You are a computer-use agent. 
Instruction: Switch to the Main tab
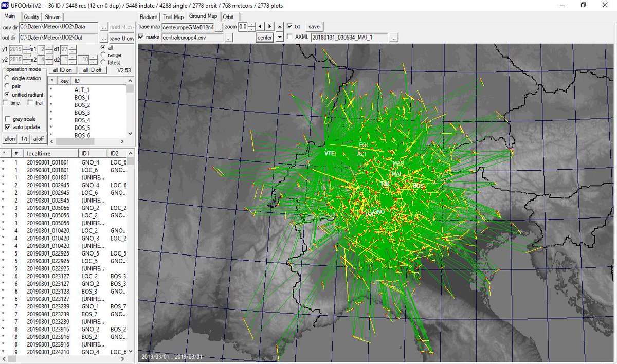tap(10, 16)
